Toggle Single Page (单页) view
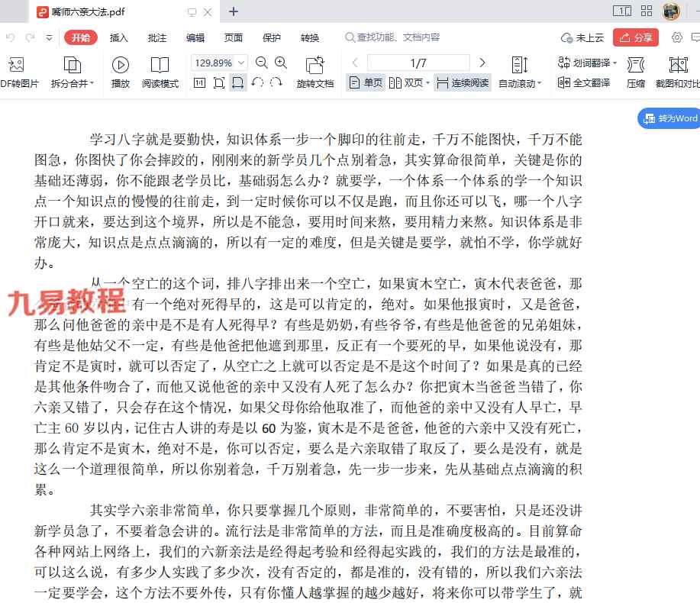Screen dimensions: 700x603 (366, 82)
